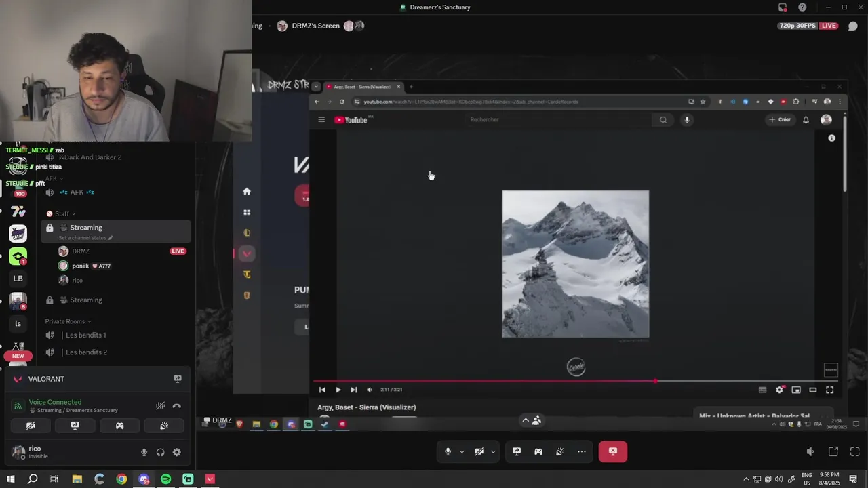The image size is (868, 488).
Task: Show hidden system tray icons
Action: 747,479
